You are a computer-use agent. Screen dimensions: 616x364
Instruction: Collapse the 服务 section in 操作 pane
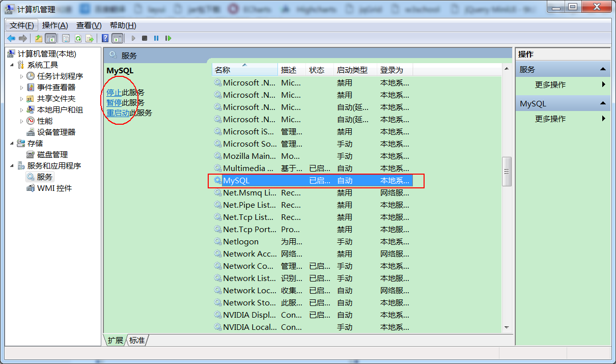603,69
